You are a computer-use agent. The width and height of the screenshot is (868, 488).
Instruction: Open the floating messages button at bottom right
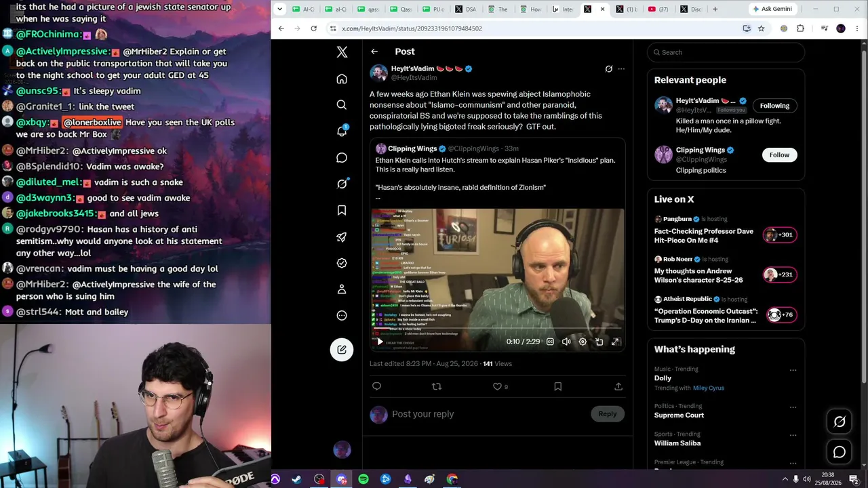click(x=840, y=452)
